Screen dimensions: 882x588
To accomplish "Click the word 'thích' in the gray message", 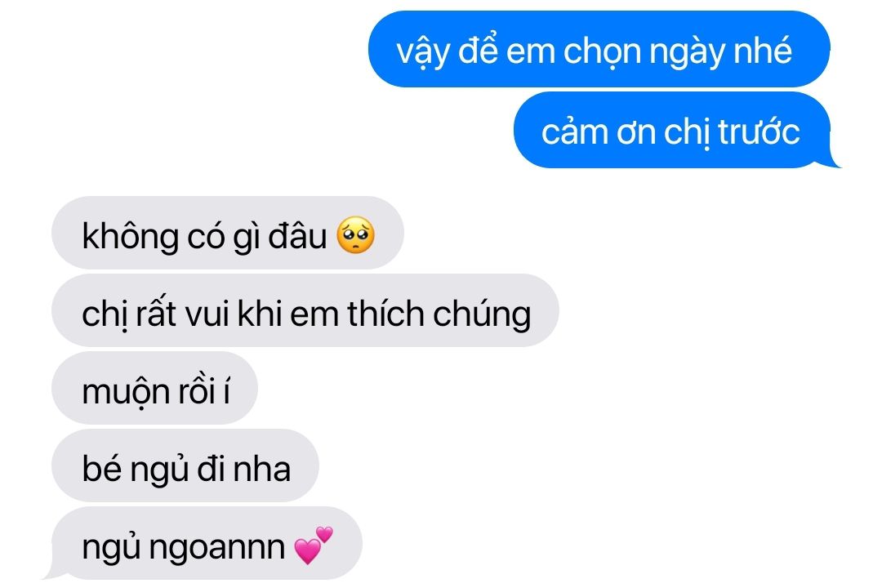I will (x=385, y=313).
